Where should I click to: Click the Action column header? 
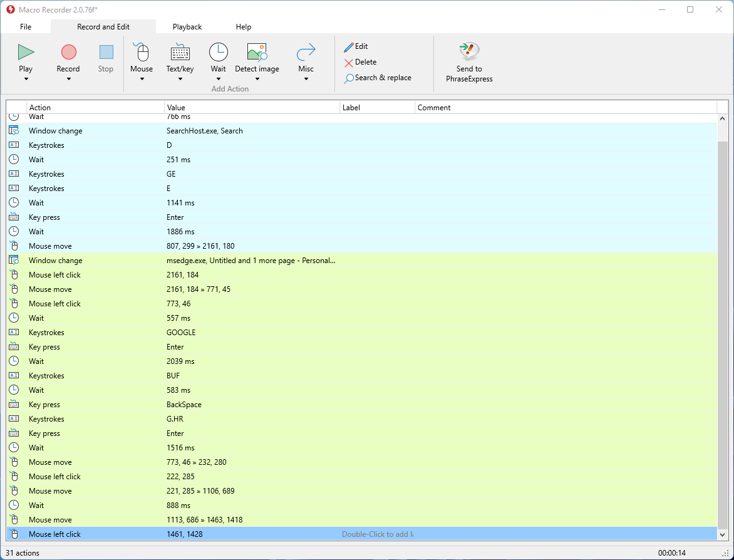point(95,108)
